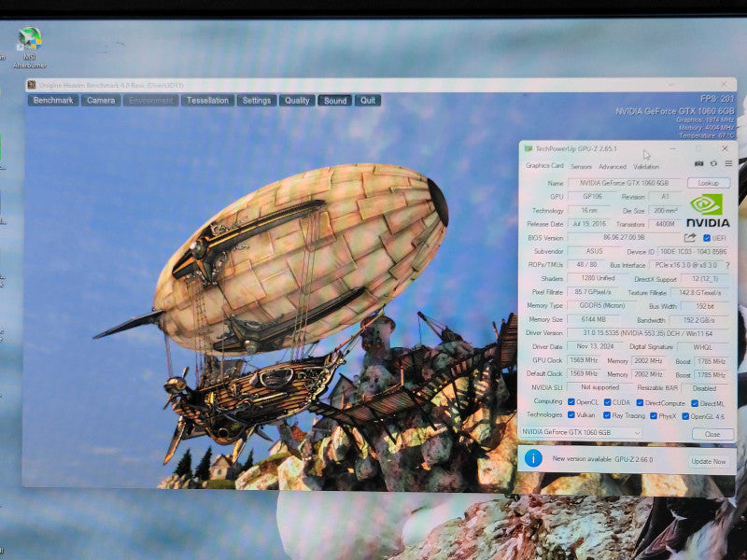
Task: Toggle the Ray Tracing checkbox
Action: [x=606, y=415]
